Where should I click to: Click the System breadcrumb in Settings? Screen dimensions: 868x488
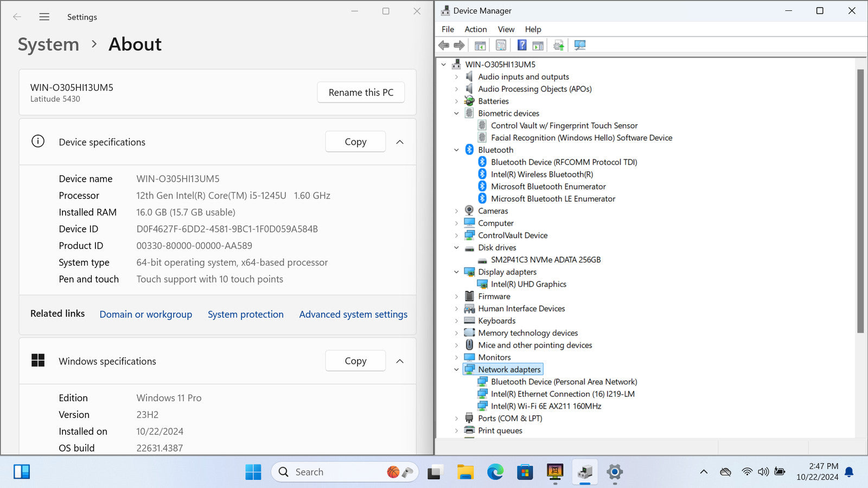(x=48, y=44)
